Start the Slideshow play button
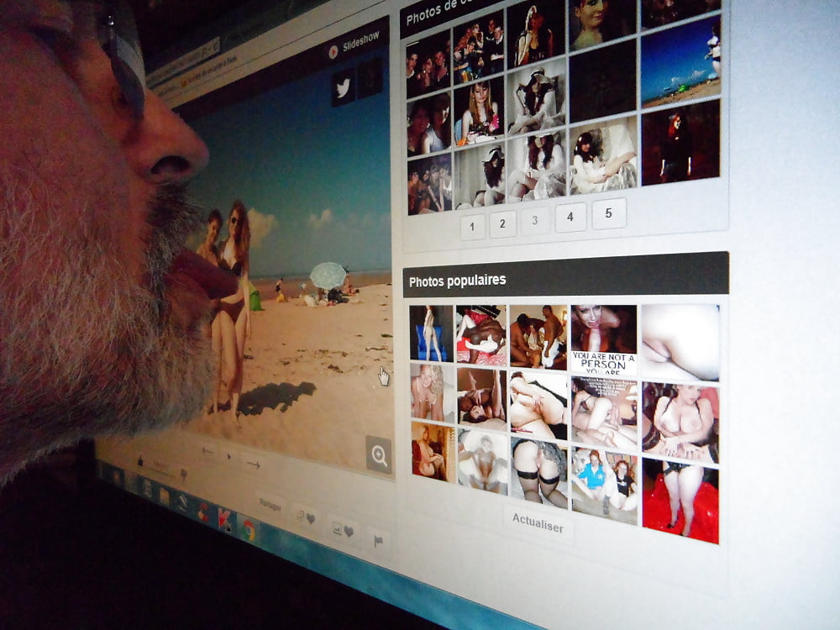 (x=333, y=52)
